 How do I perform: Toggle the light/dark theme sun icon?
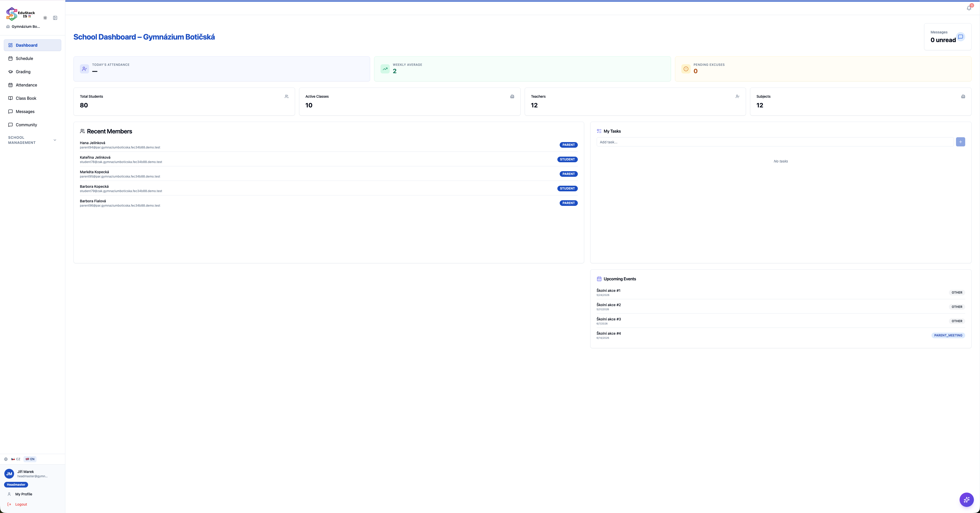click(45, 18)
